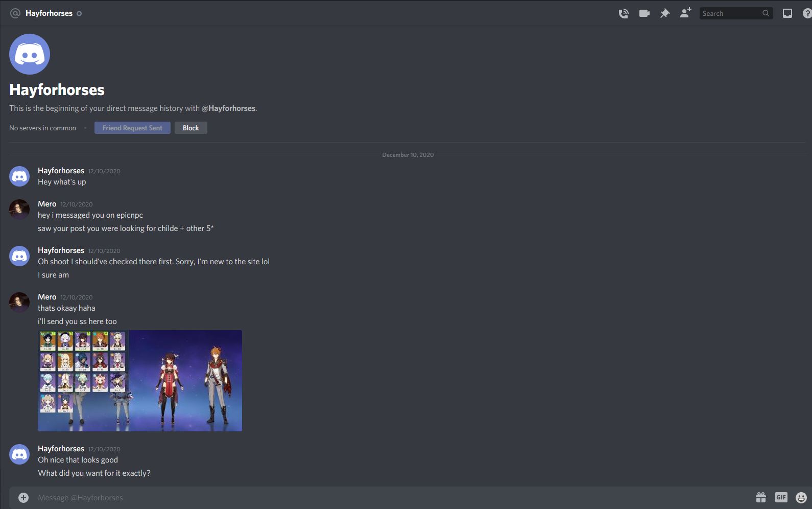The width and height of the screenshot is (812, 509).
Task: Click the plus attach file button
Action: 23,497
